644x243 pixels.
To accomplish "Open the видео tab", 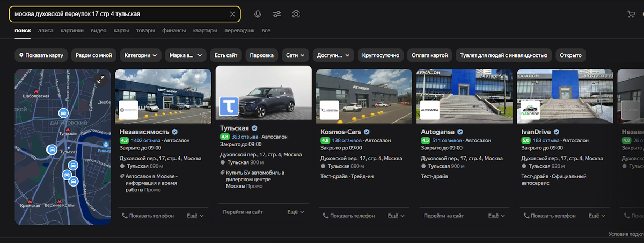I will tap(99, 31).
